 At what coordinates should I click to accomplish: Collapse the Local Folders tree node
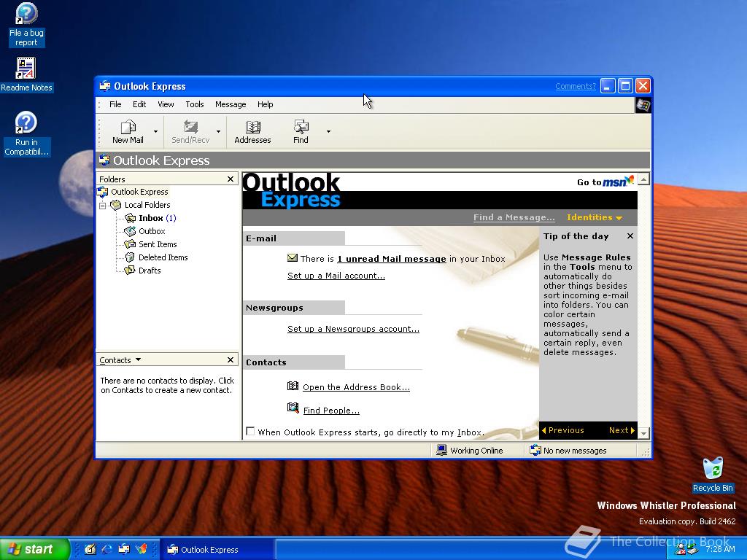coord(102,206)
